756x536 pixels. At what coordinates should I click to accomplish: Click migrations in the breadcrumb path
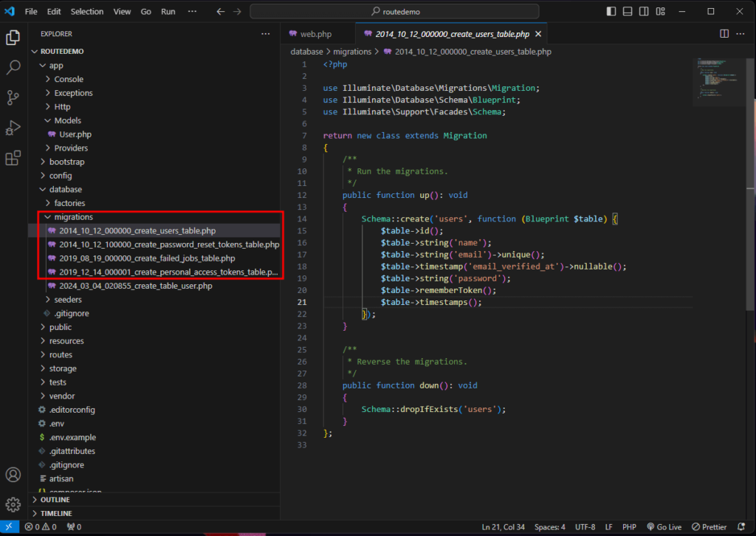coord(352,52)
